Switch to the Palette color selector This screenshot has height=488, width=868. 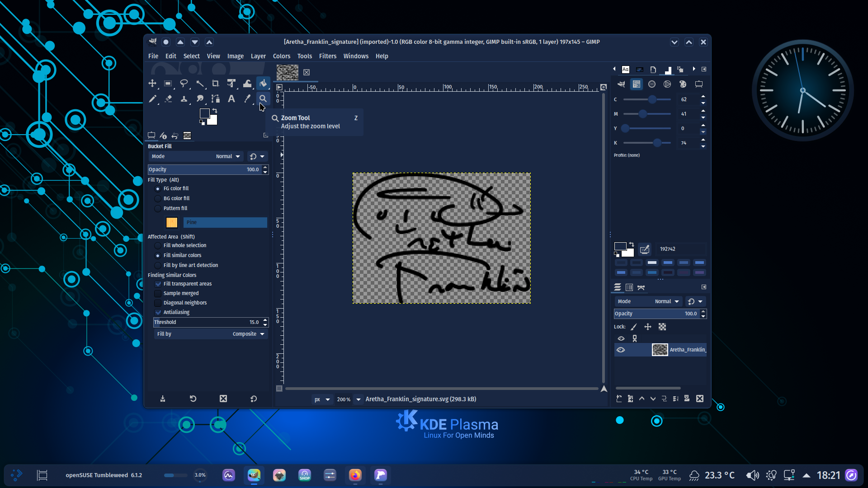(683, 84)
